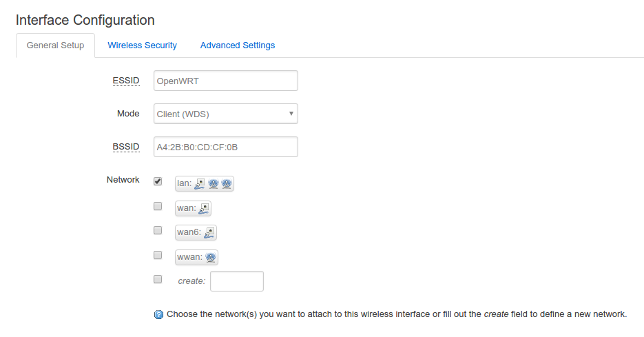
Task: Click the create network name input box
Action: [236, 281]
